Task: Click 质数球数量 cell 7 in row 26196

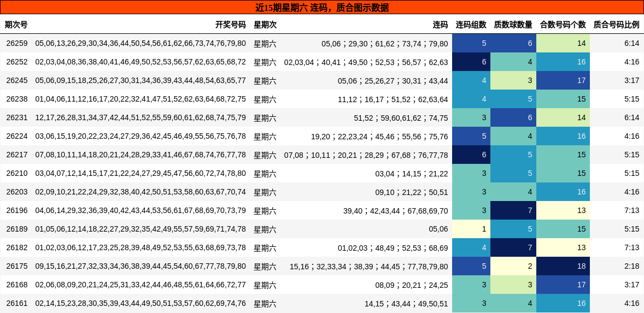Action: tap(513, 210)
